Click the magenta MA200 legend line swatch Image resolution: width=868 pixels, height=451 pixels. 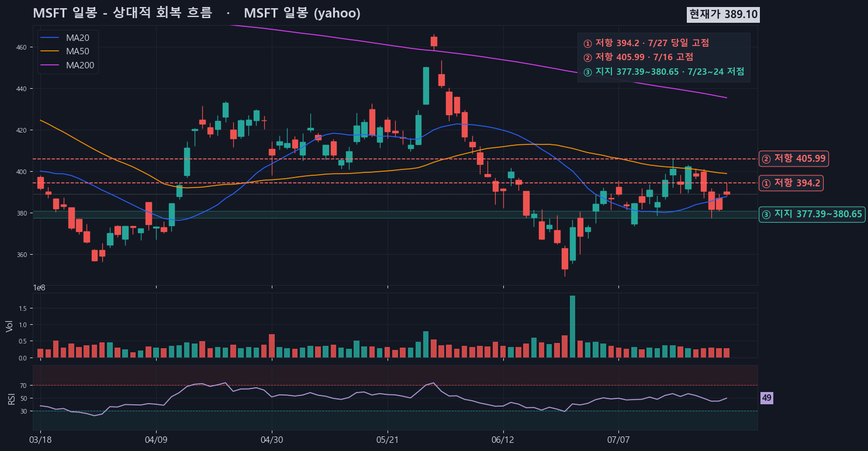point(51,66)
